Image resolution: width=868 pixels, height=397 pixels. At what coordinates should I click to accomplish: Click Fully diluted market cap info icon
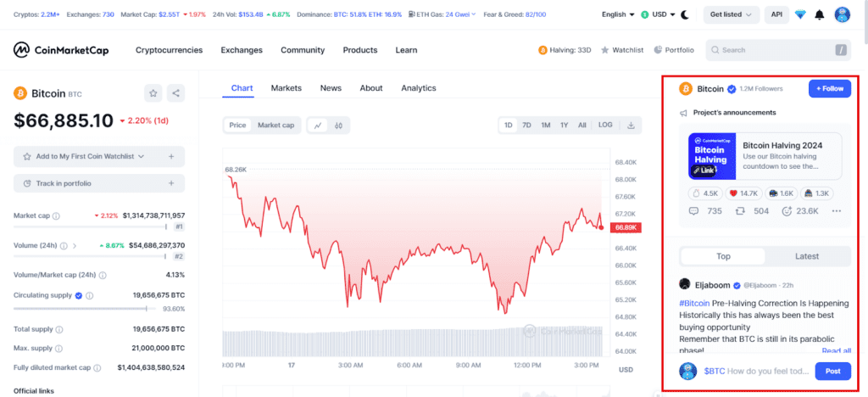pyautogui.click(x=97, y=367)
